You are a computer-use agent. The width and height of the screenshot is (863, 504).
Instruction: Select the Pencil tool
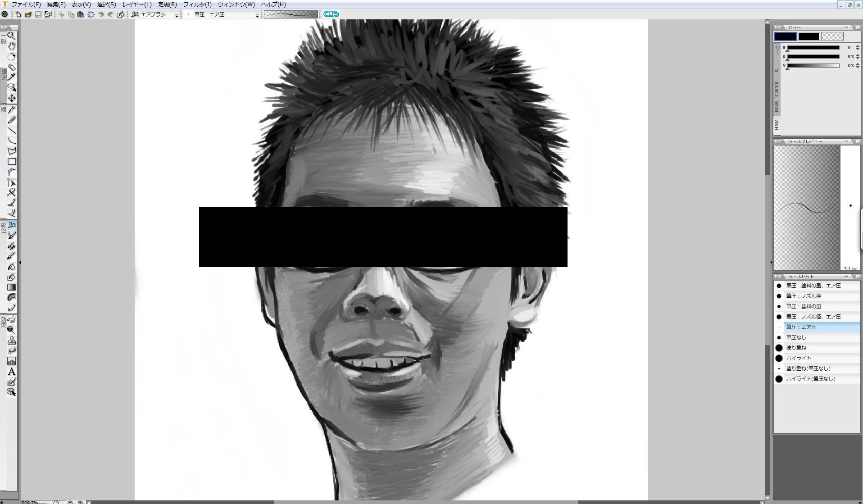[11, 120]
